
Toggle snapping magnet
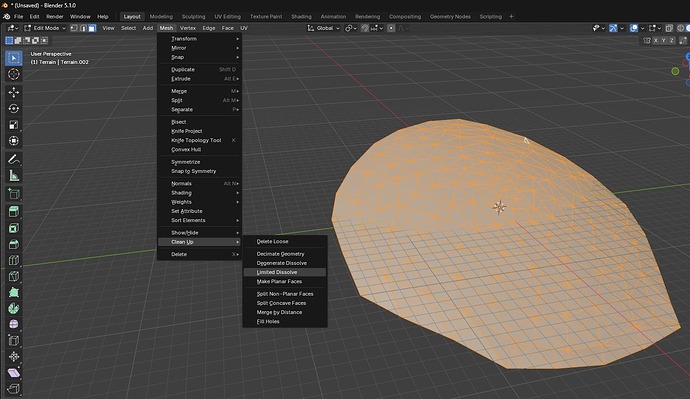[365, 28]
